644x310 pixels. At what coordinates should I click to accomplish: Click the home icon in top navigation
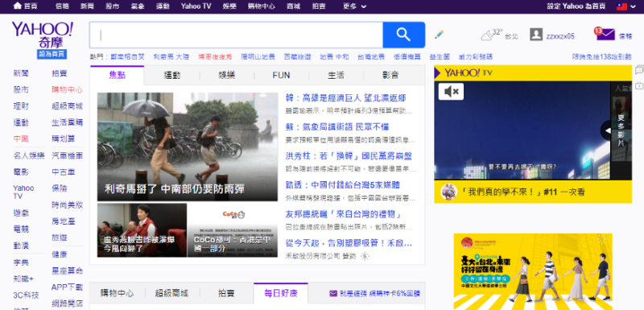coord(17,6)
